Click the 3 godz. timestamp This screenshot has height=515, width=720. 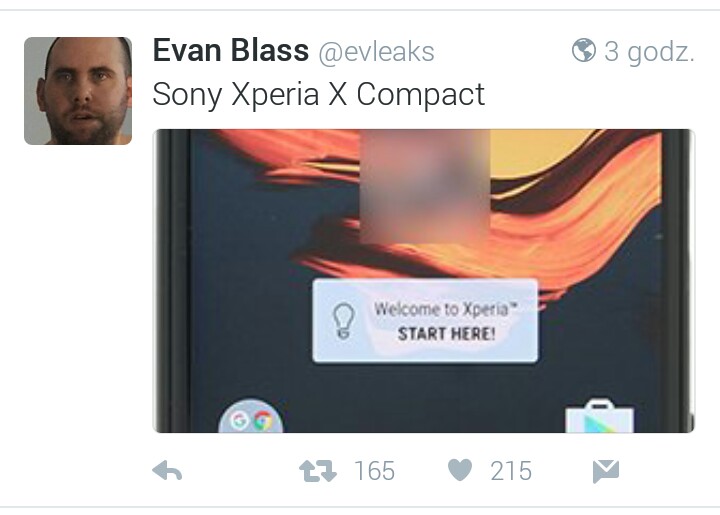649,51
